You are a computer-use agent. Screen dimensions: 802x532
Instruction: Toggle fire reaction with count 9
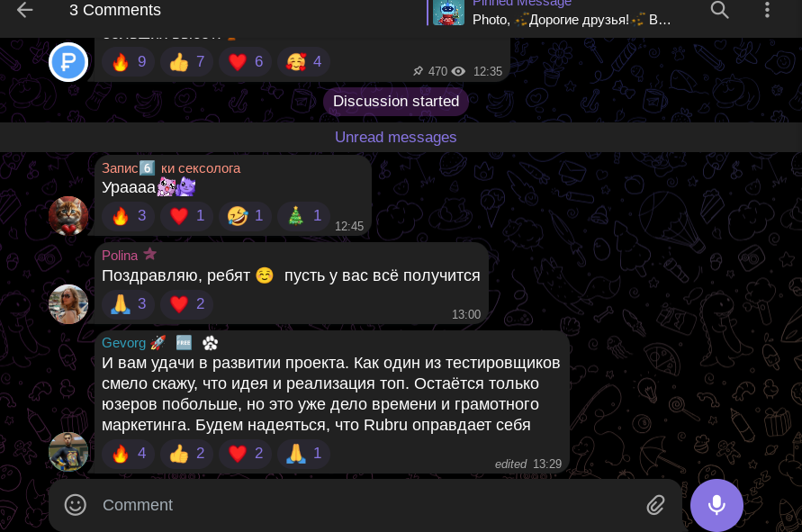(129, 62)
